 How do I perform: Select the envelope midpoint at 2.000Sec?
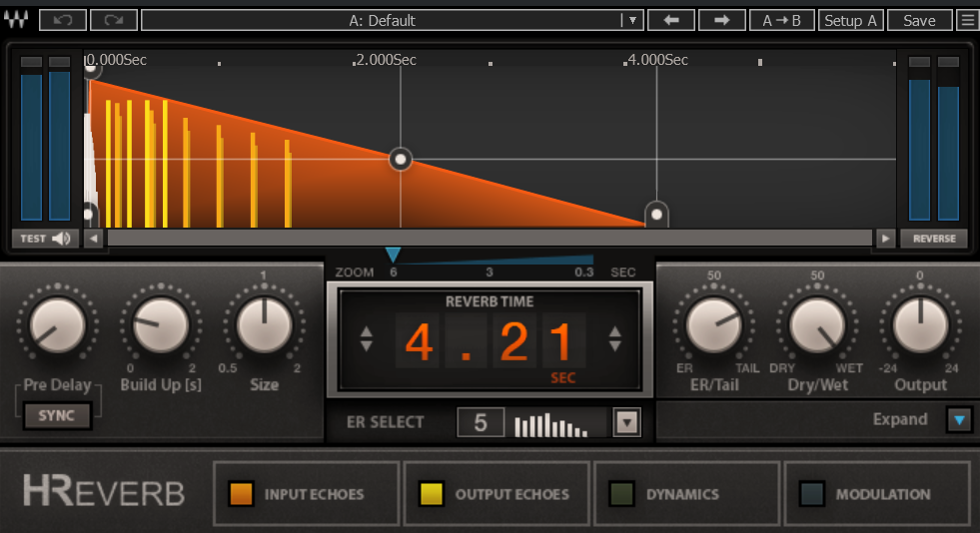tap(401, 159)
